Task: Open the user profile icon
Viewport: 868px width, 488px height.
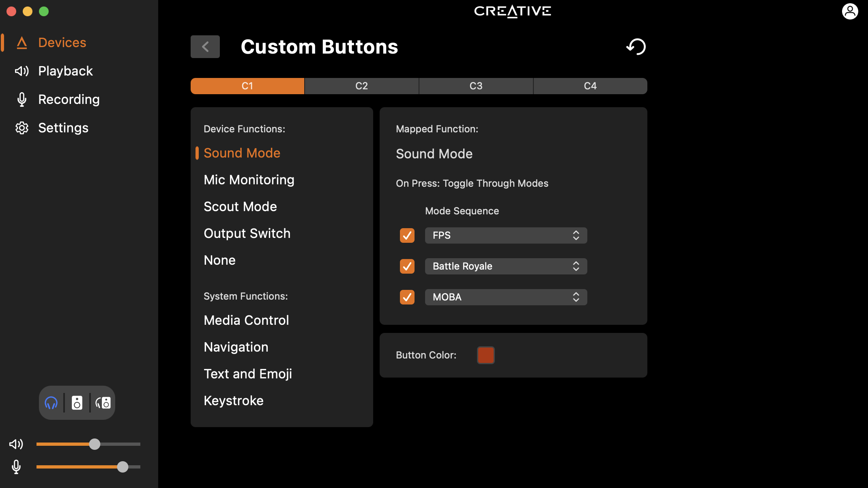Action: pyautogui.click(x=850, y=11)
